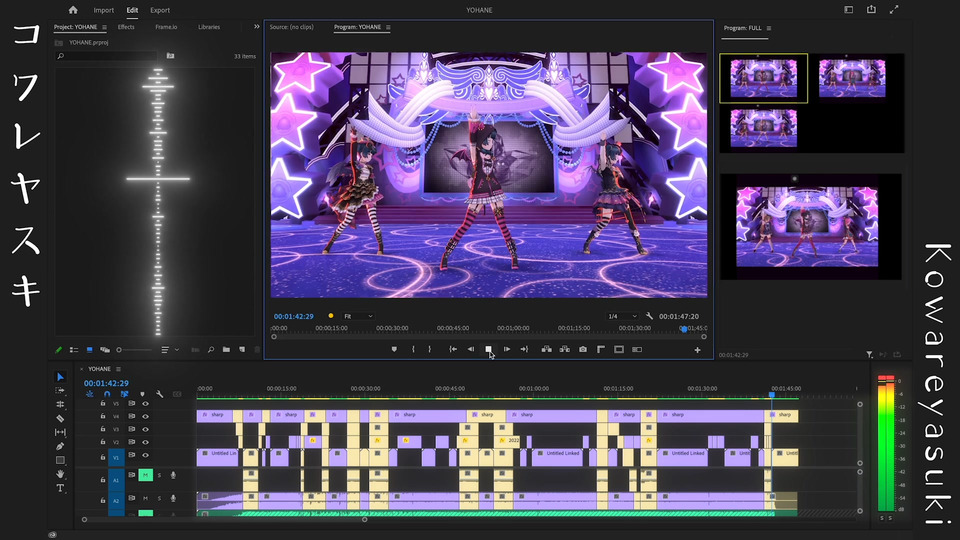
Task: Click Project panel search field
Action: tap(106, 56)
